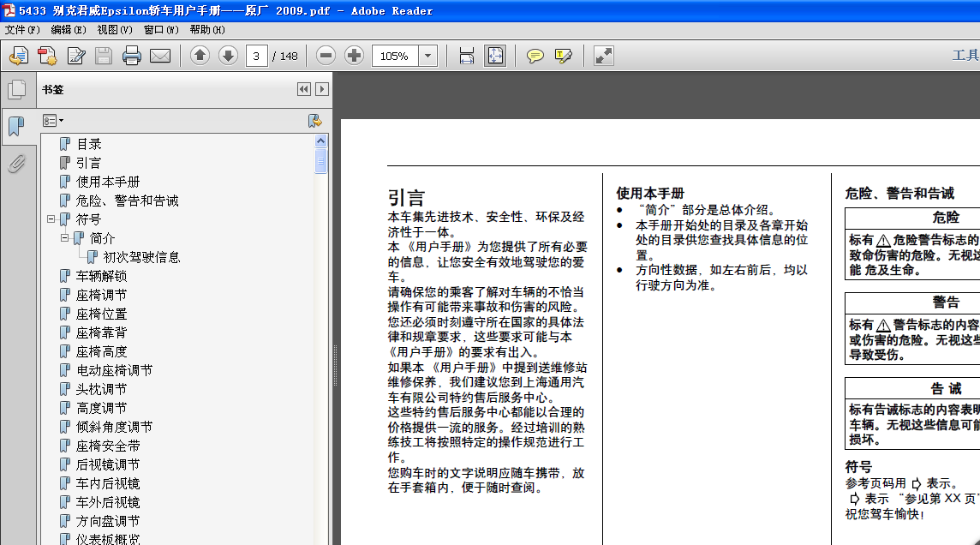Viewport: 980px width, 545px height.
Task: Go to 座椅调节 bookmark
Action: click(x=101, y=295)
